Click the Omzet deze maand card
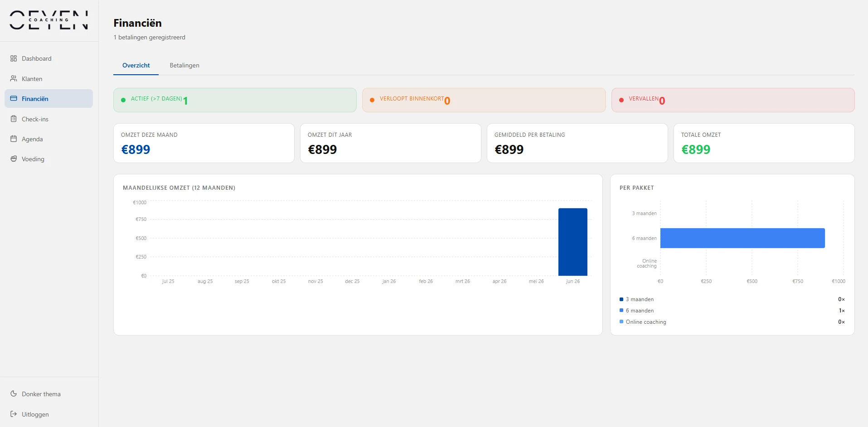Screen dimensions: 868x427 click(204, 143)
